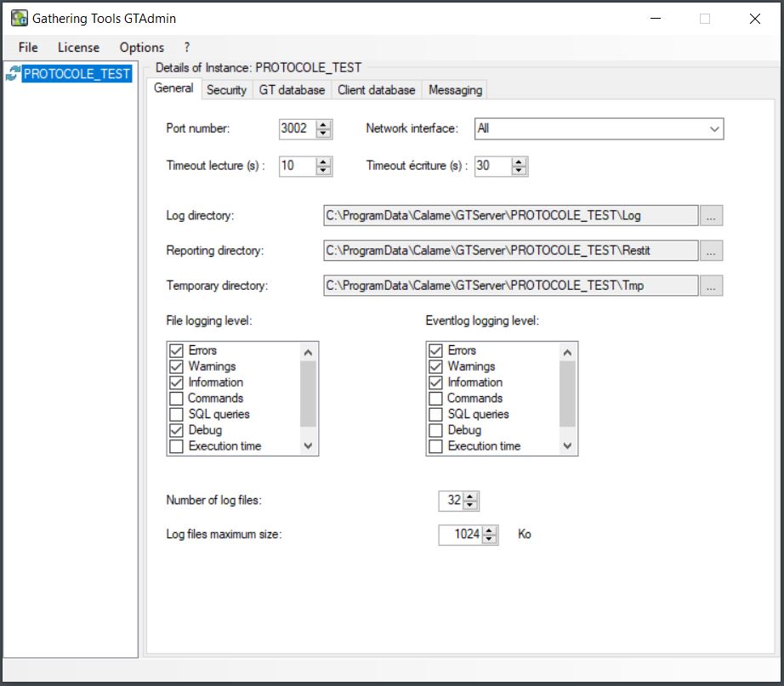This screenshot has height=686, width=784.
Task: Click down arrow of File logging list scrollbar
Action: 308,445
